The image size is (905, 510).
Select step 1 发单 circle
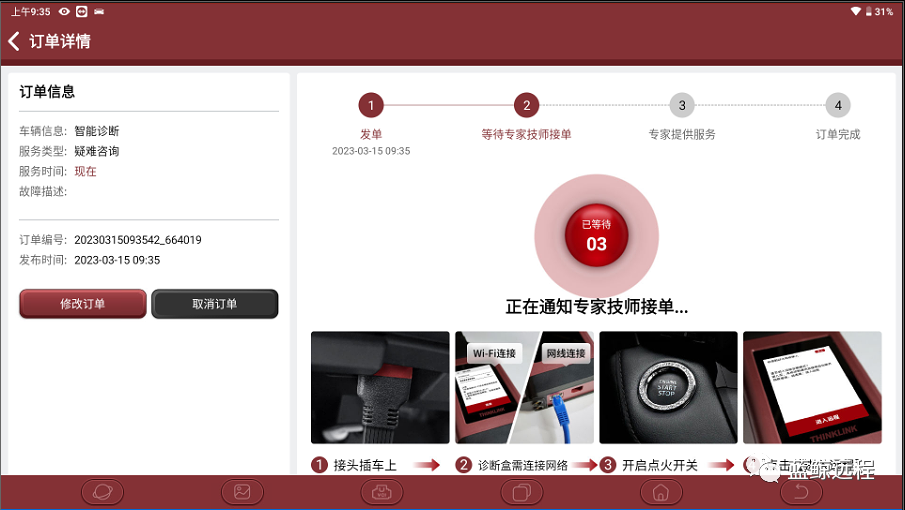tap(371, 106)
